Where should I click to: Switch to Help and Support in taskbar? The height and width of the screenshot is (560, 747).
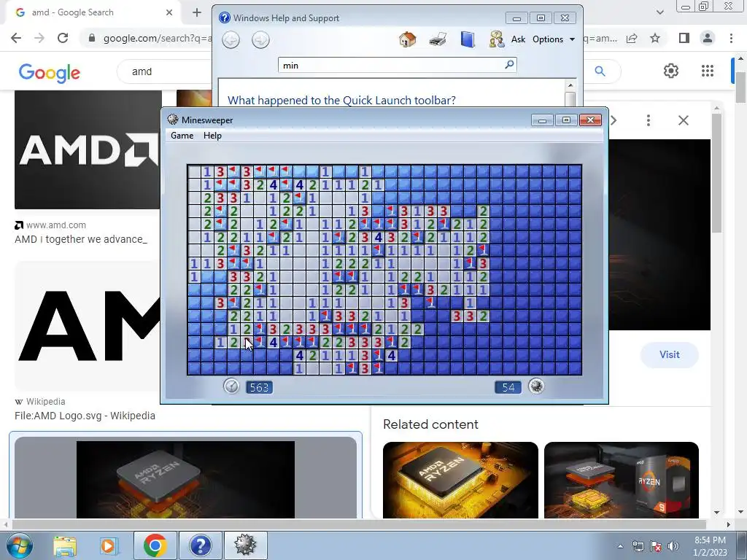(200, 545)
